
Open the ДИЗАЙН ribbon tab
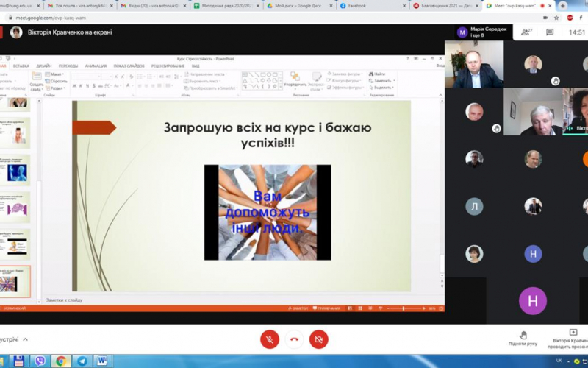43,66
